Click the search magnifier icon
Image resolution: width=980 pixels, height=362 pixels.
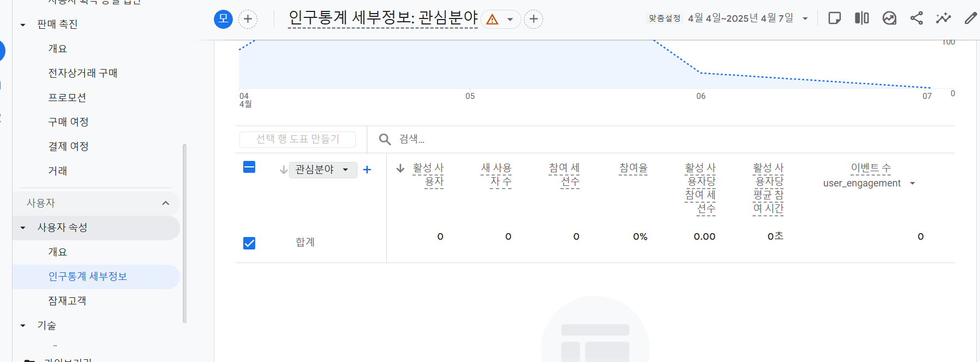[x=385, y=139]
